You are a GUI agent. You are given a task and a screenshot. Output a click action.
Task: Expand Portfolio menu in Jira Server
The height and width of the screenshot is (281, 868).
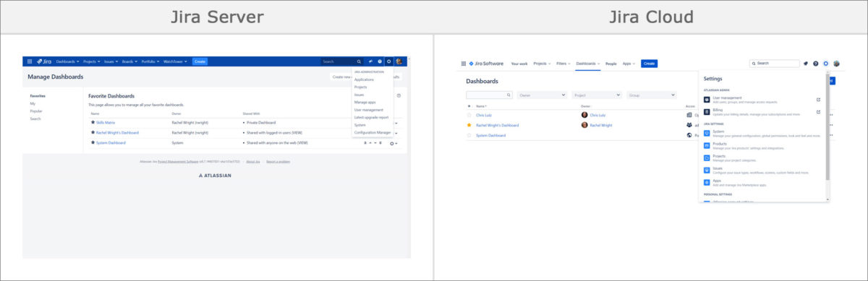150,61
